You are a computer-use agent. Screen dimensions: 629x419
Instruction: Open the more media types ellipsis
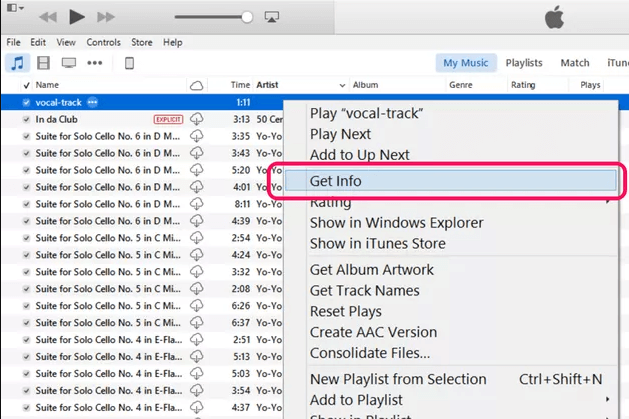tap(95, 63)
